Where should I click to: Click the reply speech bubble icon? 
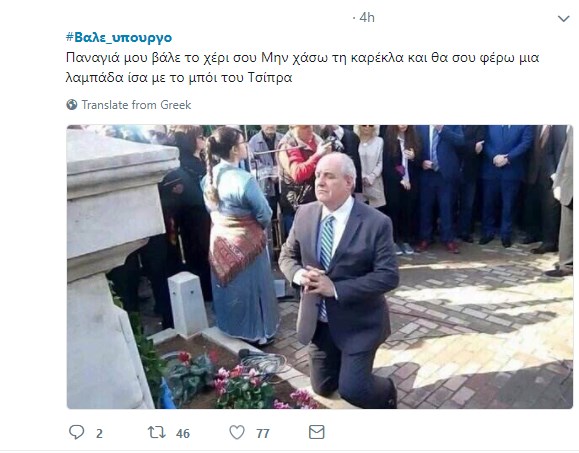pyautogui.click(x=76, y=432)
